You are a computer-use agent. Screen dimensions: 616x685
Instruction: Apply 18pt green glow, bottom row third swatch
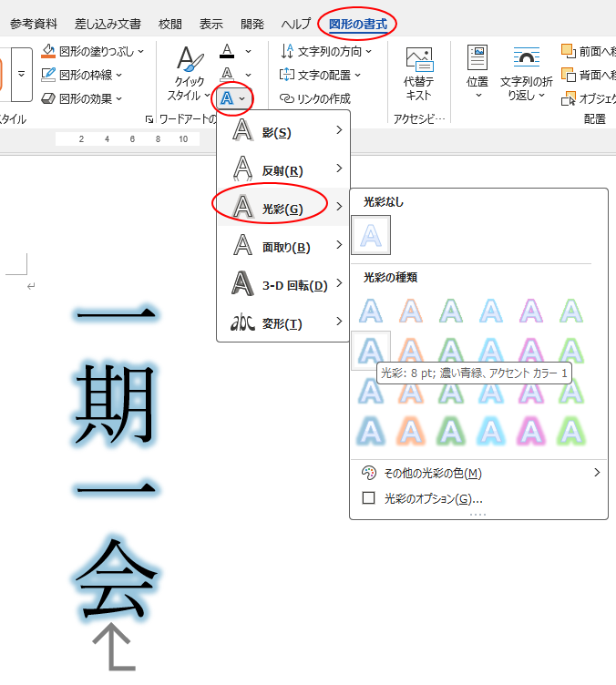[x=451, y=432]
